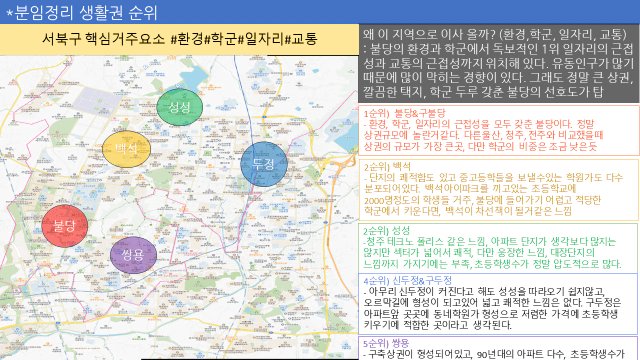Image resolution: width=640 pixels, height=360 pixels.
Task: Select the 1순위) 불당&구불당 heading
Action: tap(404, 113)
